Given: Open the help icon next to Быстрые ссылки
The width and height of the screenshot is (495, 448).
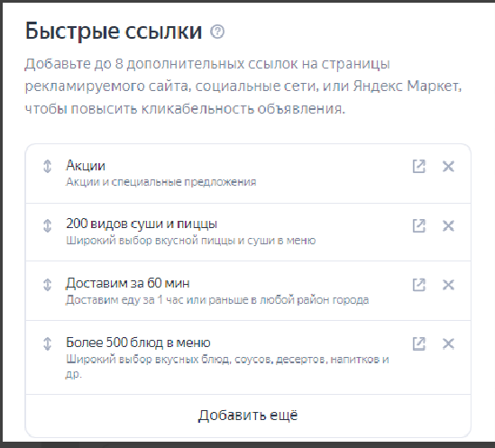Looking at the screenshot, I should click(217, 32).
